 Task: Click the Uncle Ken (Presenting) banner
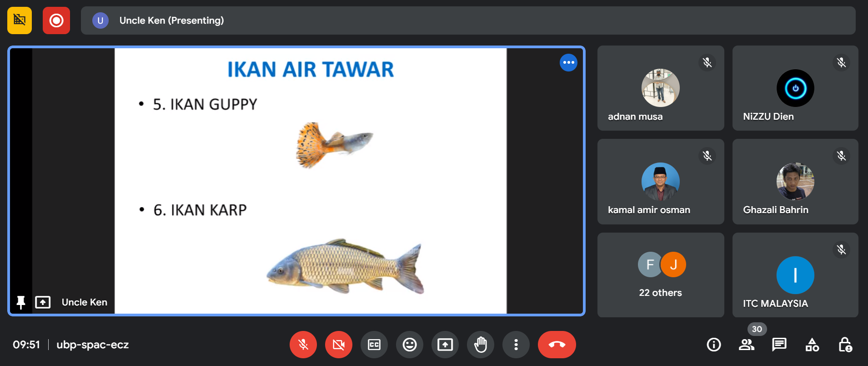(468, 20)
